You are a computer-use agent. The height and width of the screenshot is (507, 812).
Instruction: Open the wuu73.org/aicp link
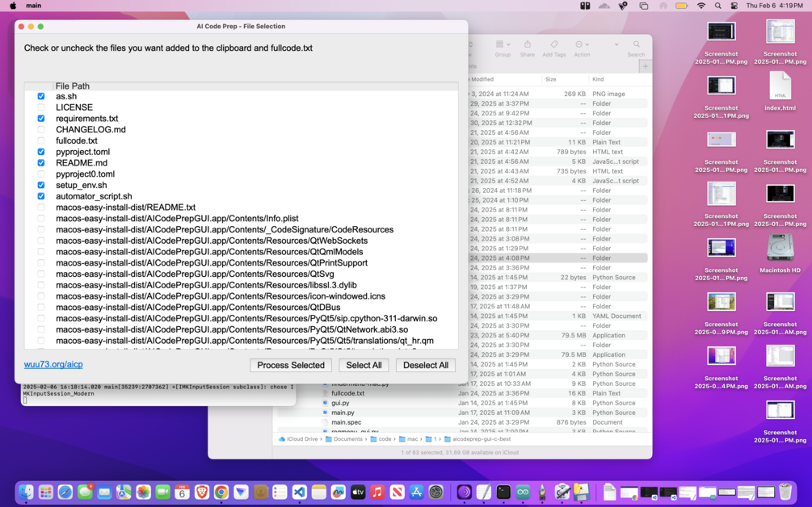(x=53, y=364)
